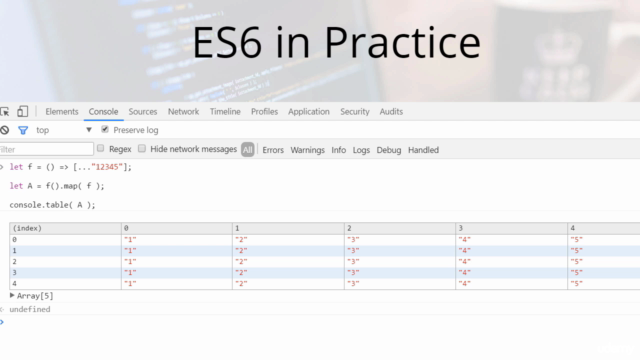This screenshot has width=640, height=360.
Task: Select the "3" cell in table row 2
Action: click(400, 262)
